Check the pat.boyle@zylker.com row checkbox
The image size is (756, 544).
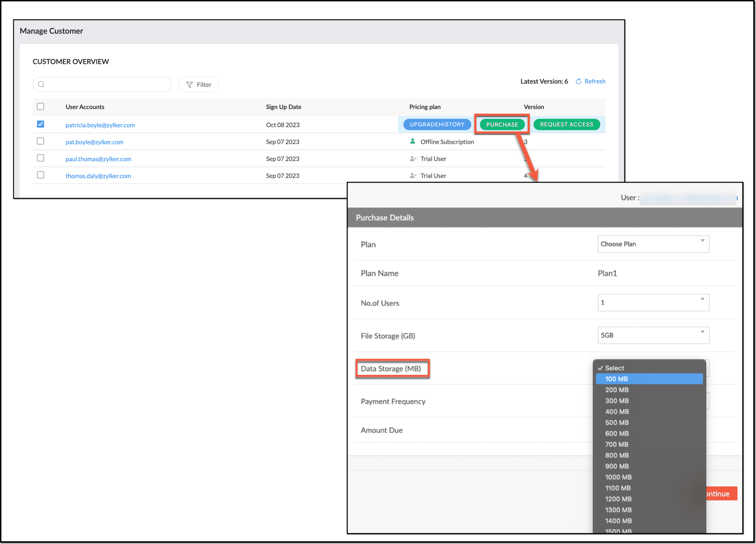tap(40, 141)
